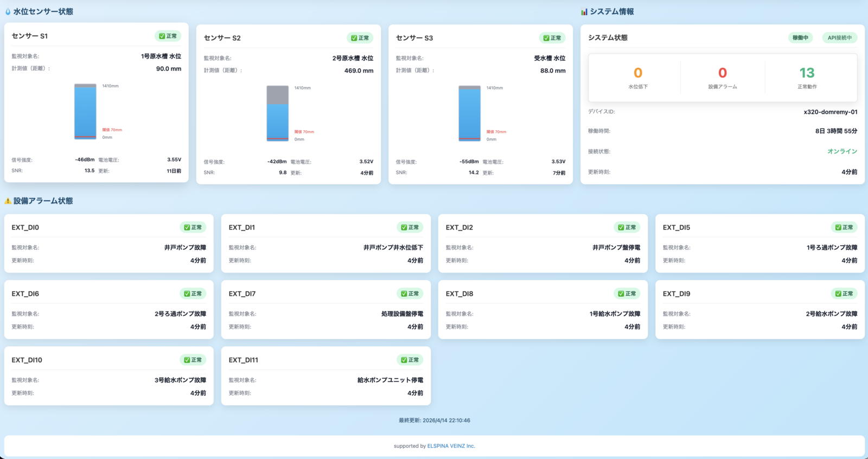Click the 設備アラーム counter showing 0

[723, 78]
